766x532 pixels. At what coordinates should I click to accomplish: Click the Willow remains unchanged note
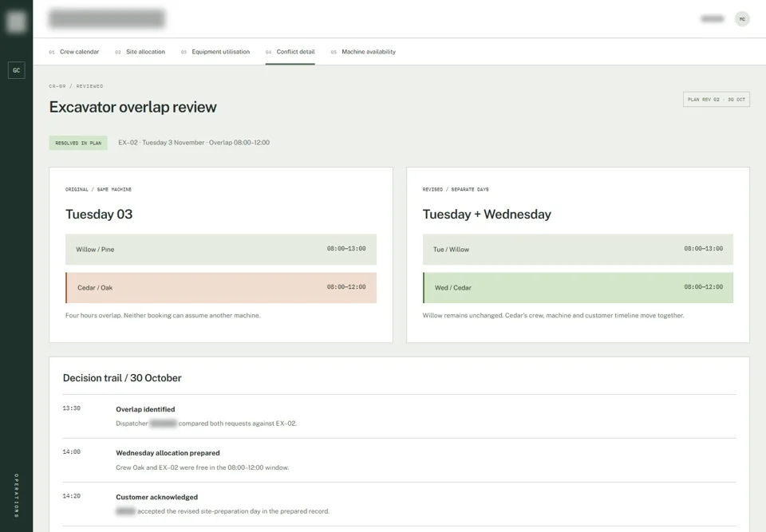coord(553,316)
